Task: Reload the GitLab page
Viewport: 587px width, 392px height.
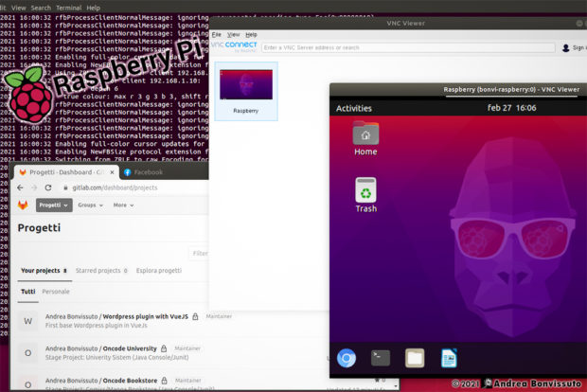Action: click(x=48, y=187)
